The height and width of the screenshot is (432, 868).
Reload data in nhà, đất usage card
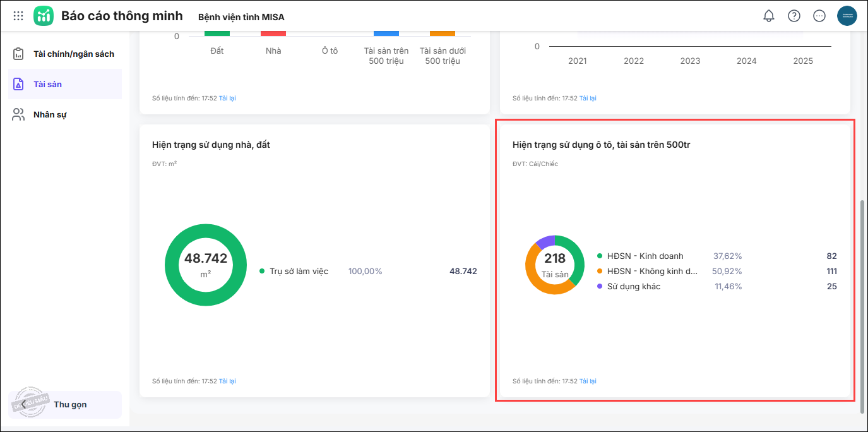click(227, 381)
